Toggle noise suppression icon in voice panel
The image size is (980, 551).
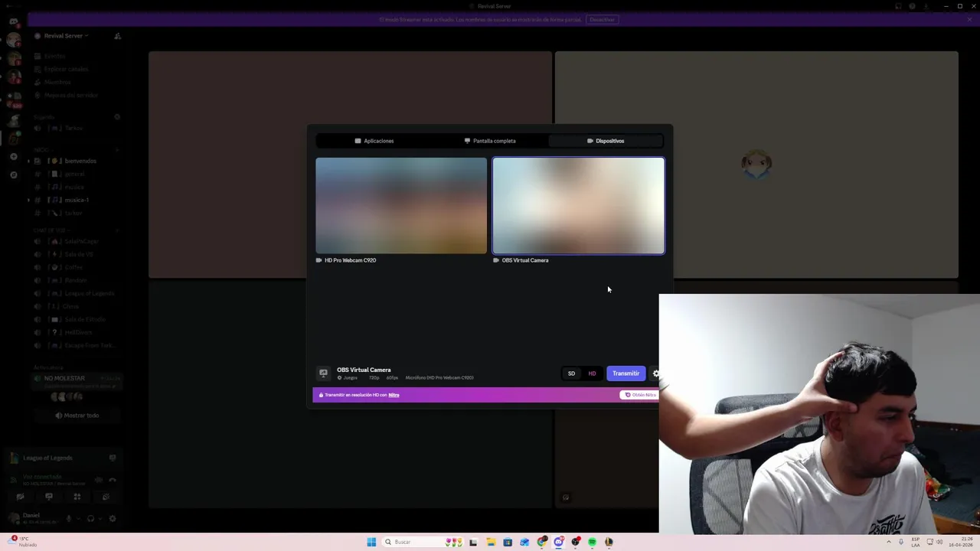[x=98, y=480]
